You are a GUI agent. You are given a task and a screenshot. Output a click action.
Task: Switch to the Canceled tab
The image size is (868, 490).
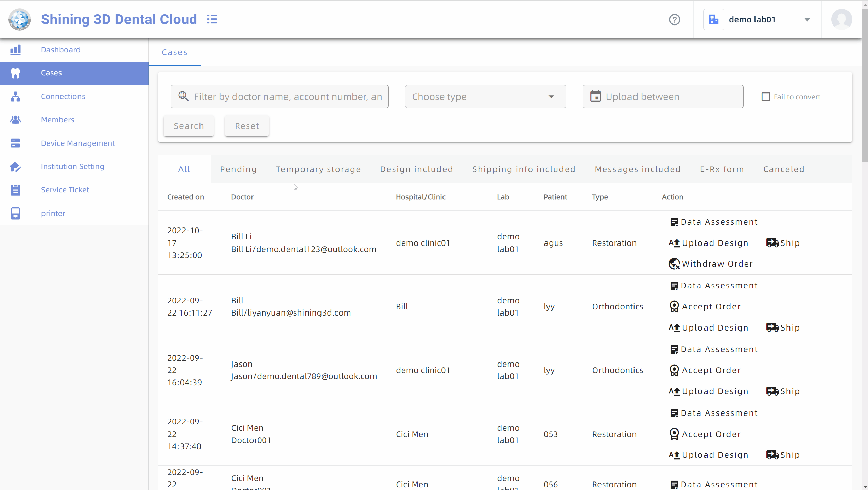[x=784, y=169]
